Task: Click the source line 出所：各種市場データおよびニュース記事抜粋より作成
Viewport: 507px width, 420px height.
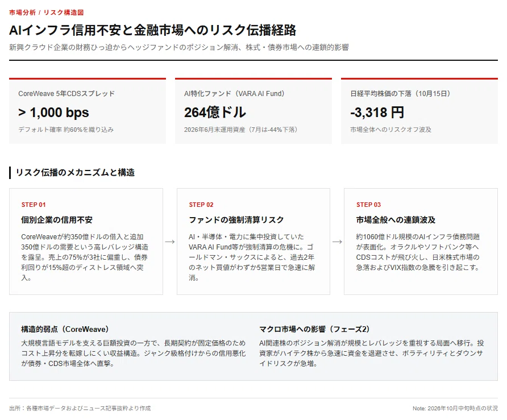Action: coord(80,409)
